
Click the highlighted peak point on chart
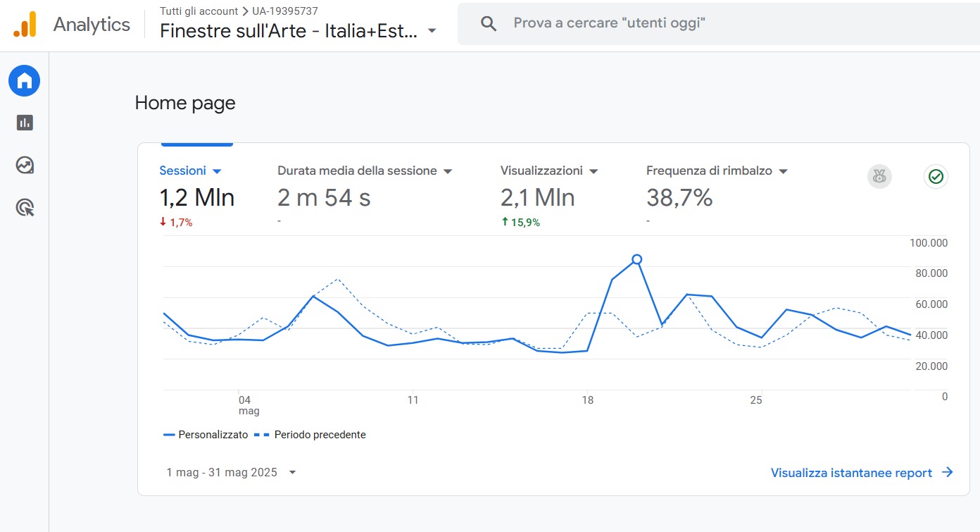point(636,259)
